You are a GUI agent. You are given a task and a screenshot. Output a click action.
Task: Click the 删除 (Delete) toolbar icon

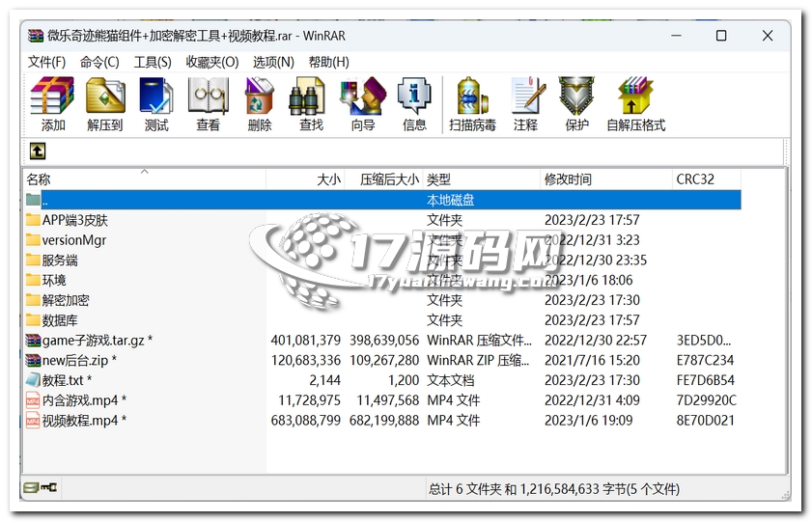pyautogui.click(x=259, y=104)
